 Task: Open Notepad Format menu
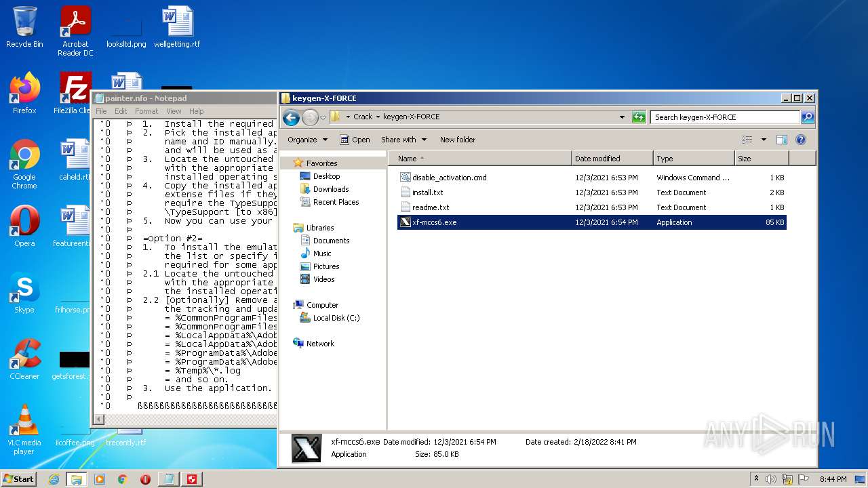click(146, 111)
